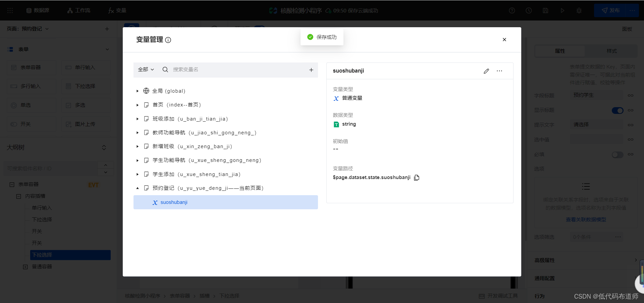Expand the 学生功能导航 variable group

137,161
